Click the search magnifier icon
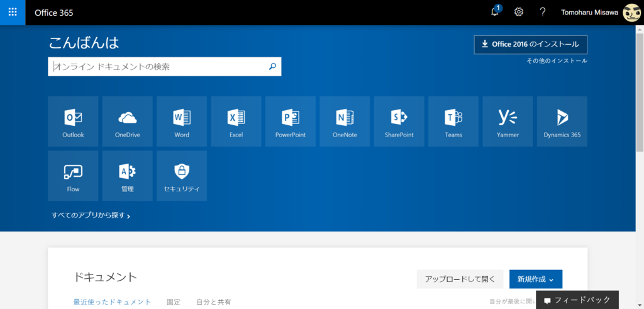The height and width of the screenshot is (309, 644). click(x=272, y=67)
